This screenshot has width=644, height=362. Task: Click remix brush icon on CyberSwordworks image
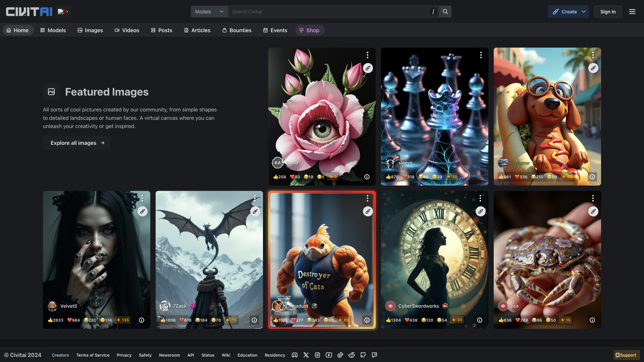[x=481, y=212]
